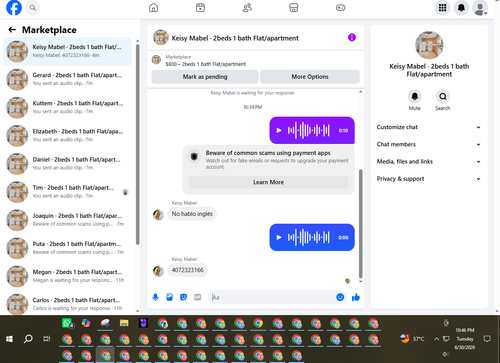The width and height of the screenshot is (500, 363).
Task: Expand the Customize chat section
Action: pos(429,127)
